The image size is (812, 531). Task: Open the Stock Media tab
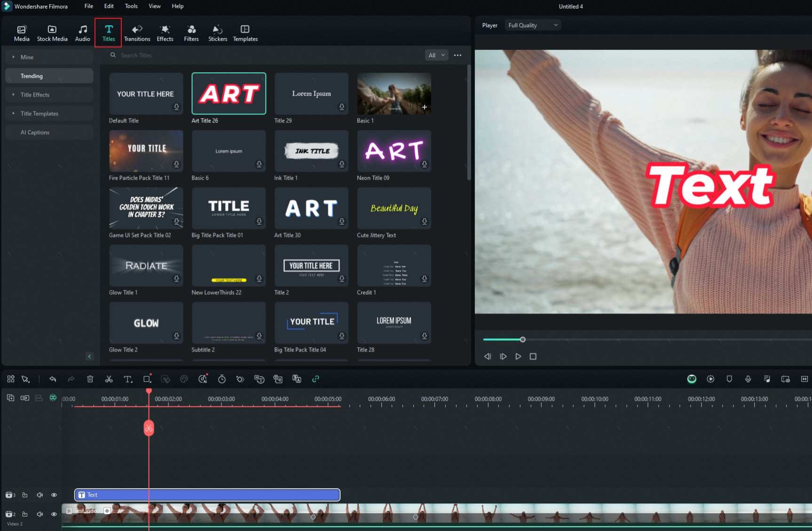[52, 33]
